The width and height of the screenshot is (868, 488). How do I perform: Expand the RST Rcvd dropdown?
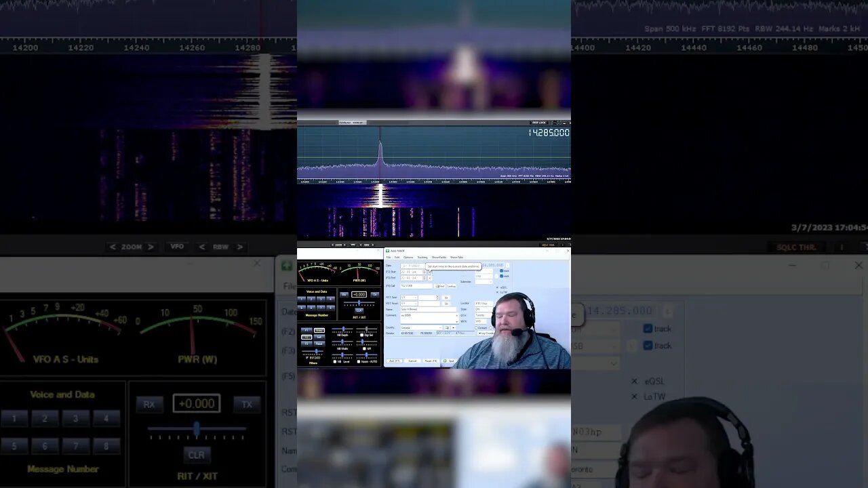coord(416,304)
